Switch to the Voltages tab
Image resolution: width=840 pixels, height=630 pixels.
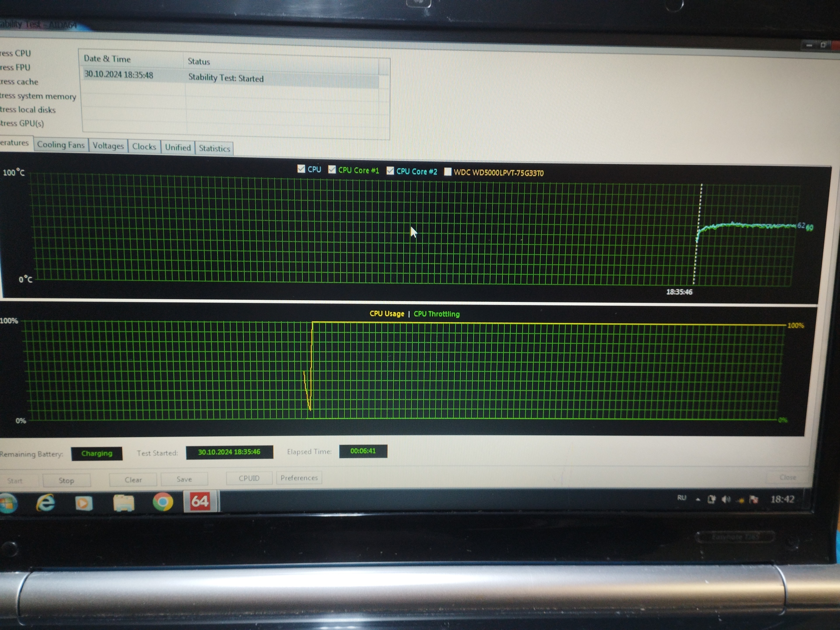point(108,146)
